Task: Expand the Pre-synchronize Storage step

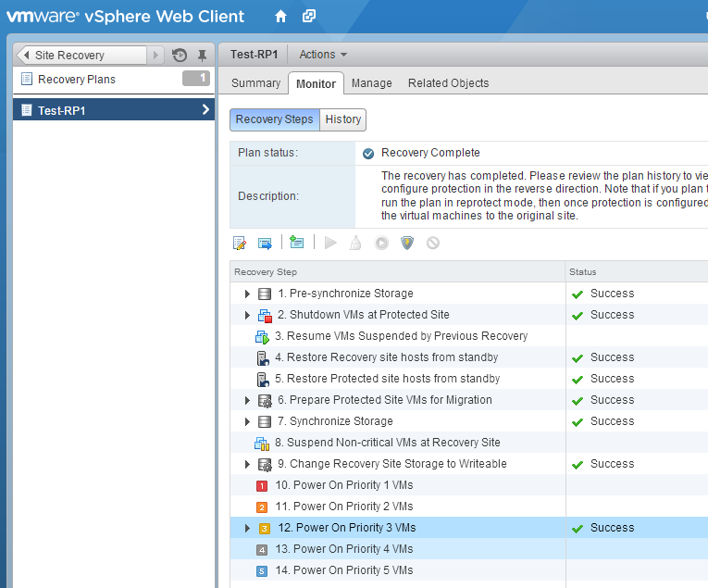Action: point(247,294)
